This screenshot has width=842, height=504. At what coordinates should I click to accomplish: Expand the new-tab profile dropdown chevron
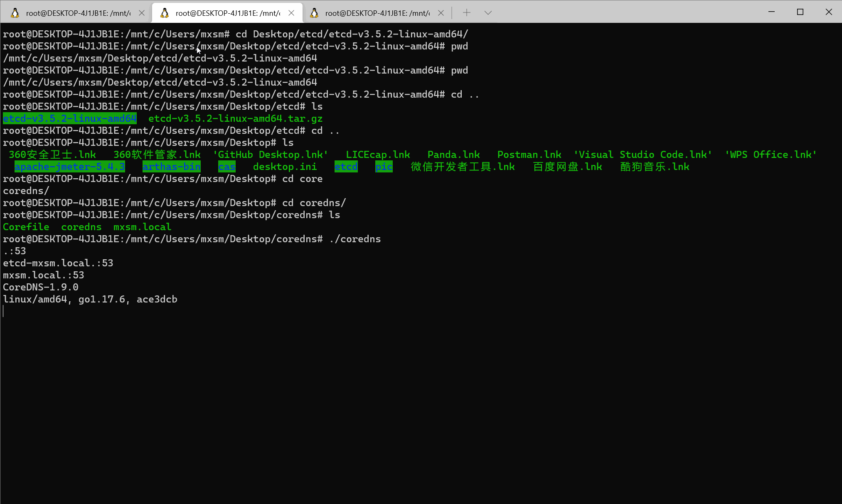[488, 13]
